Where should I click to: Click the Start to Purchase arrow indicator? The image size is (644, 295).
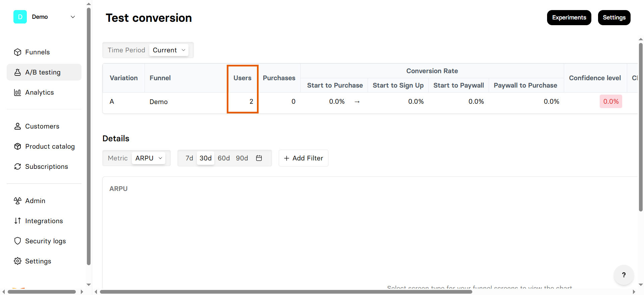click(x=357, y=102)
